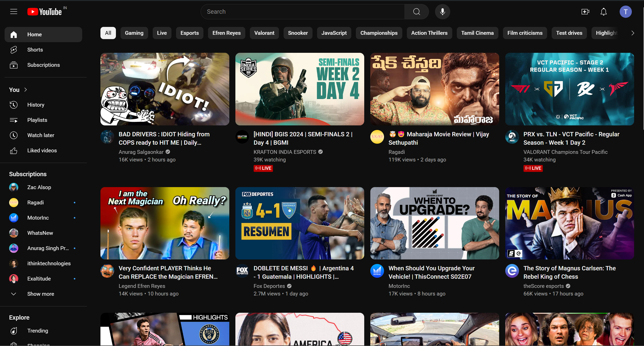This screenshot has height=346, width=644.
Task: Open BAD DRIVERS IDIOT video thumbnail
Action: [x=165, y=89]
